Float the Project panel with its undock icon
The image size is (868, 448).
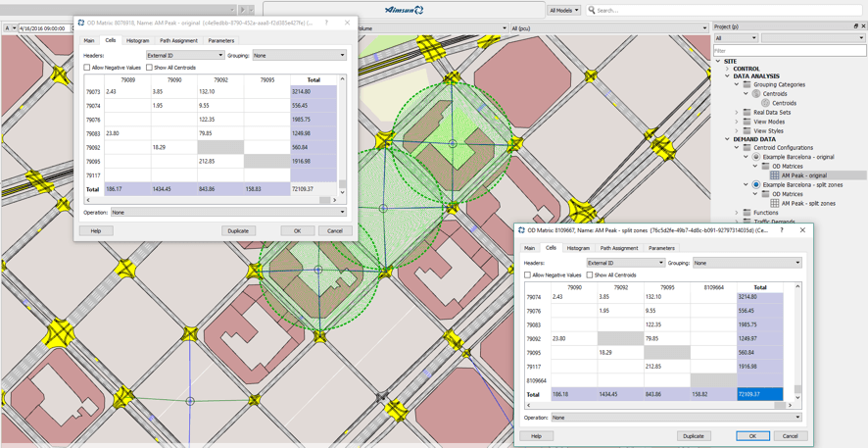[856, 26]
